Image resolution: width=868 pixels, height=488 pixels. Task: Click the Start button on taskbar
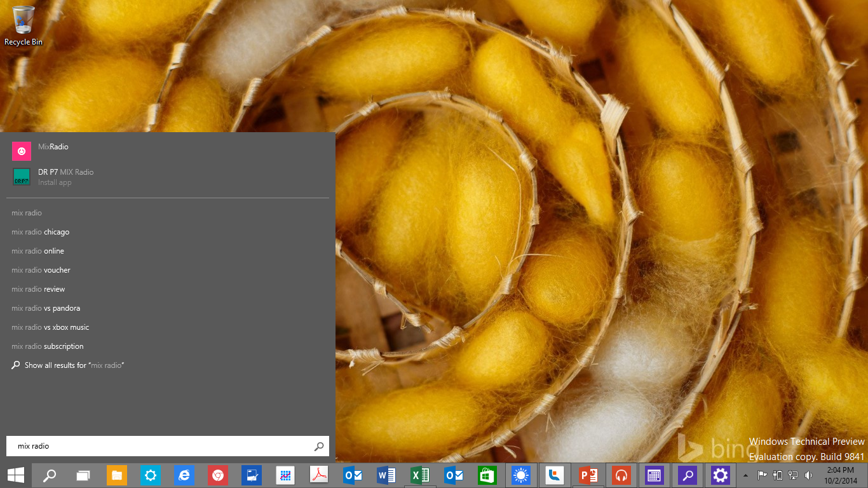tap(16, 475)
